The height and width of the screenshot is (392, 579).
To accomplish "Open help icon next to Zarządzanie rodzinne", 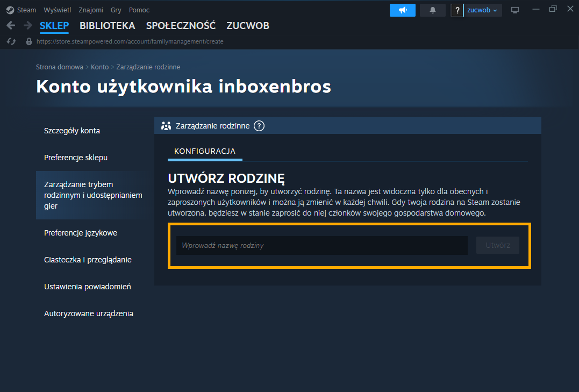I will pos(259,126).
